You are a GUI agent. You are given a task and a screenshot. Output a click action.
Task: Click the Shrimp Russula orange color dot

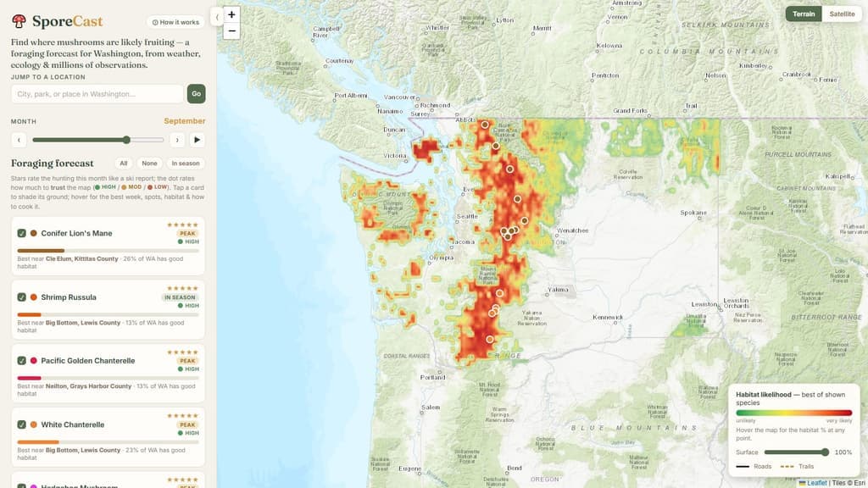34,297
